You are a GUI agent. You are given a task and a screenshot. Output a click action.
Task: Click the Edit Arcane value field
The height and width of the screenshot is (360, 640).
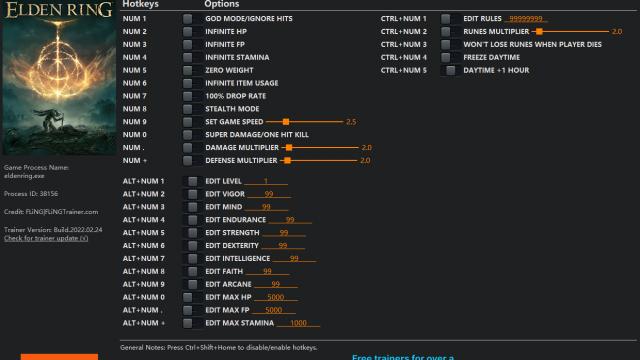276,284
